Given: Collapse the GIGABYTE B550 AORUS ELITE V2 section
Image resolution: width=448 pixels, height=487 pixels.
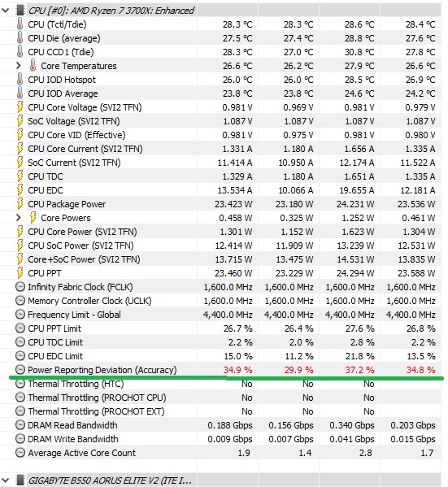Looking at the screenshot, I should 5,480.
